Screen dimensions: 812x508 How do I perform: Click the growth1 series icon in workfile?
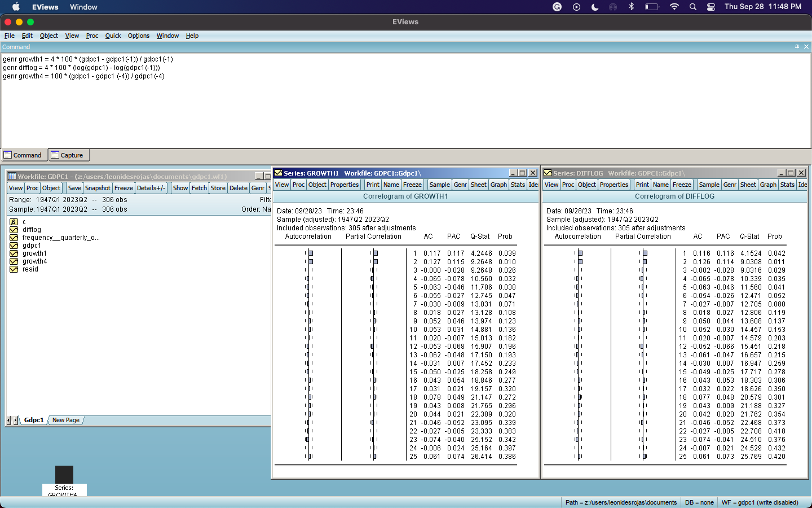point(14,253)
